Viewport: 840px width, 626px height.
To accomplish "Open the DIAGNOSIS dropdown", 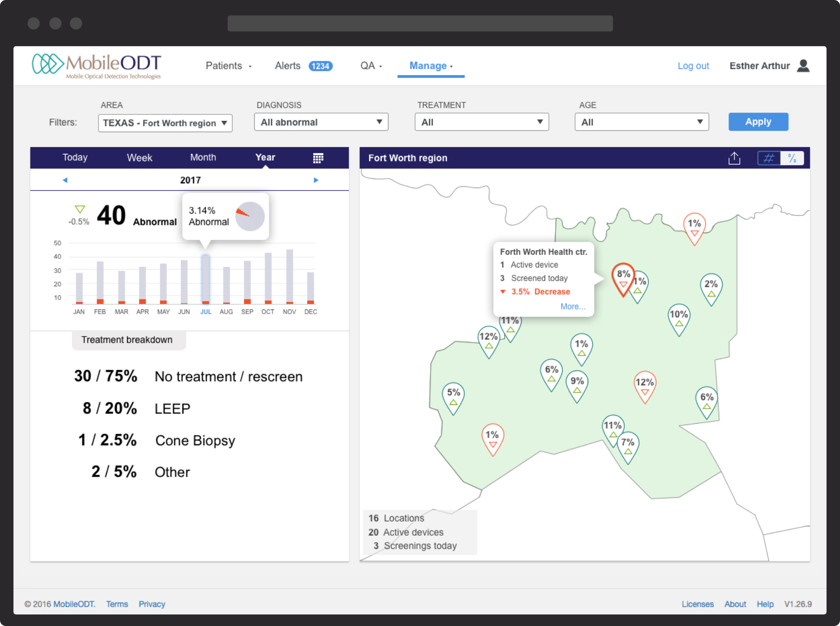I will [x=321, y=122].
